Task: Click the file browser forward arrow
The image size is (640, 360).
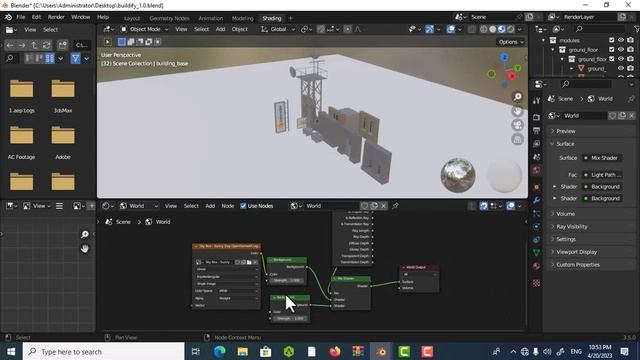Action: point(22,45)
